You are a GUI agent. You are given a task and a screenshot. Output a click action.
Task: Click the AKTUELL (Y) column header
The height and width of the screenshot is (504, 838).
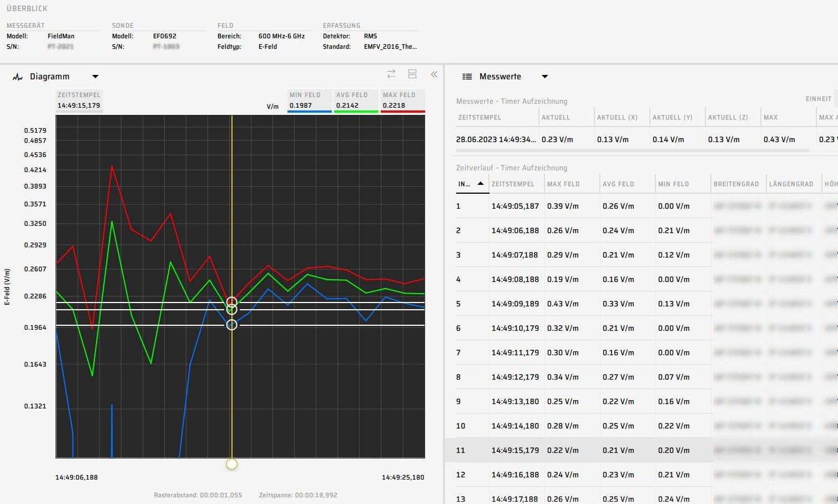pos(673,117)
